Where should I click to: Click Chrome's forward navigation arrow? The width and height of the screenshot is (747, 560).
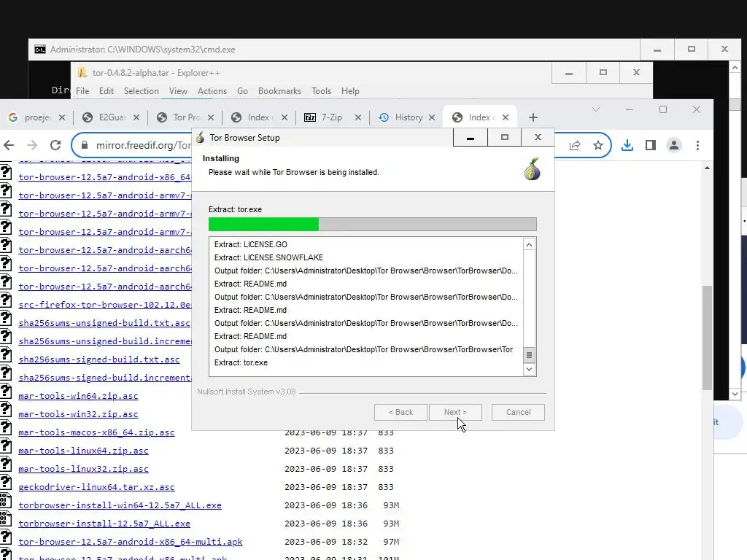[32, 145]
